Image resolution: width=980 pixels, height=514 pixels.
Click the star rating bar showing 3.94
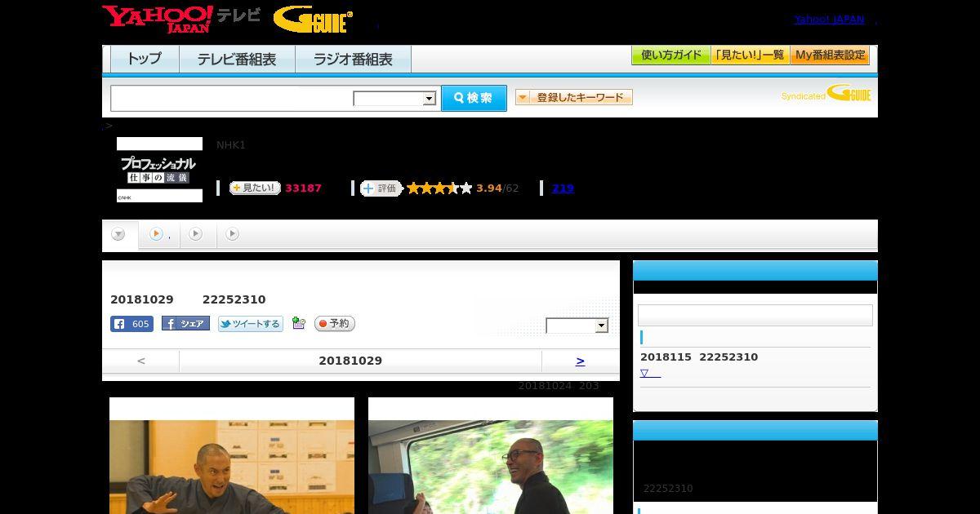[440, 188]
